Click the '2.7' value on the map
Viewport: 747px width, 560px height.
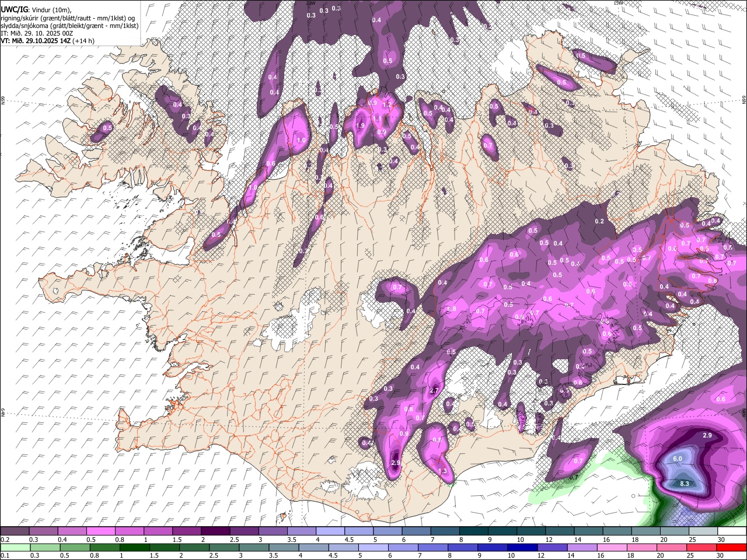tap(434, 390)
